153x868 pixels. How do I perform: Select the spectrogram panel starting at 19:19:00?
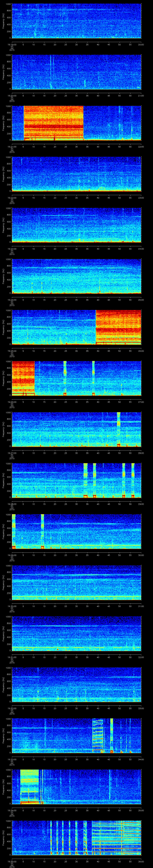(x=76, y=21)
